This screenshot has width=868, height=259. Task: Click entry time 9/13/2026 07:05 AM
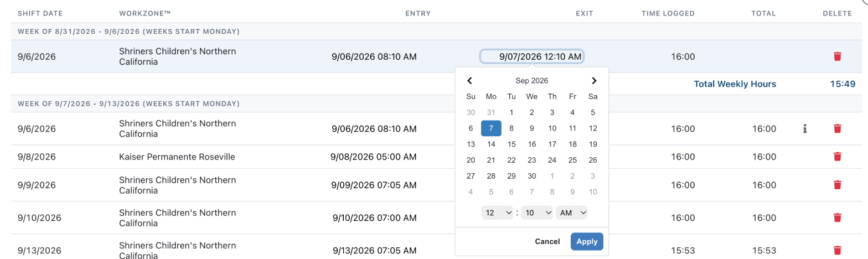click(x=374, y=250)
